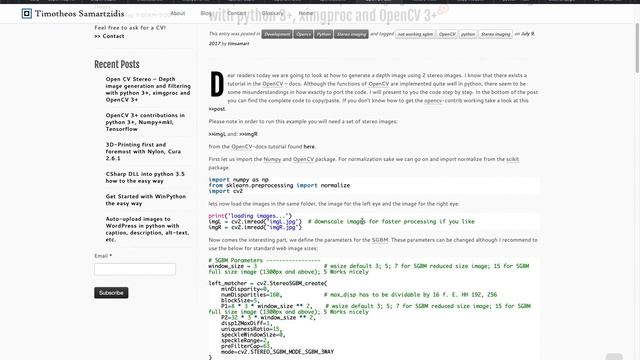Click the page vertical scrollbar thumb
Screen dimensions: 640x360
tap(637, 48)
